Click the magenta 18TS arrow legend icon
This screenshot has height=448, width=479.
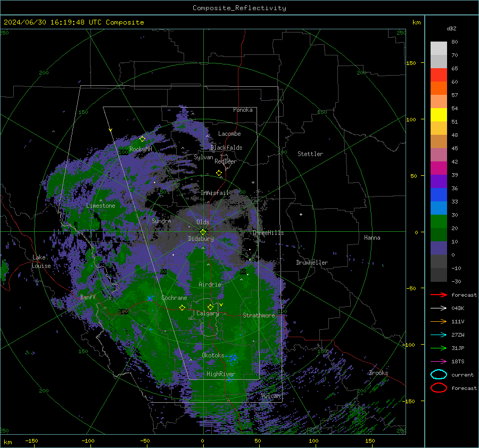click(439, 361)
